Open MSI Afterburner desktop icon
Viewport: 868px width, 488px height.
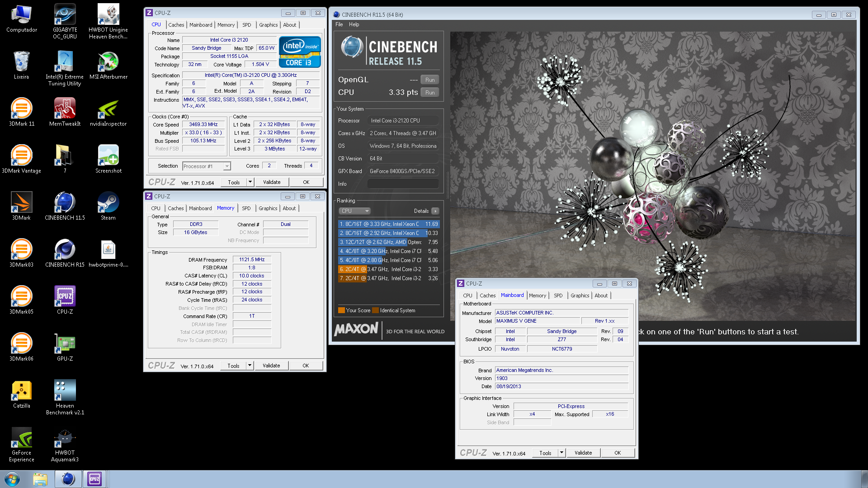(108, 66)
